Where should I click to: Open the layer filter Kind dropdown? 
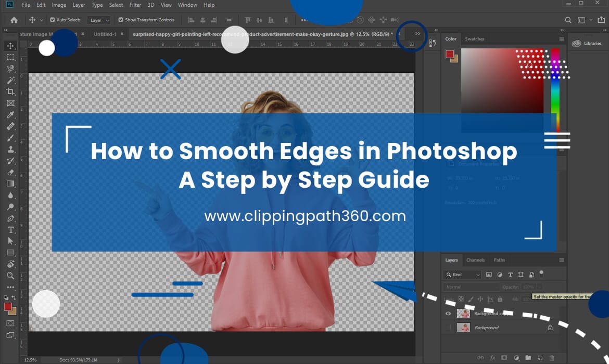(x=463, y=275)
